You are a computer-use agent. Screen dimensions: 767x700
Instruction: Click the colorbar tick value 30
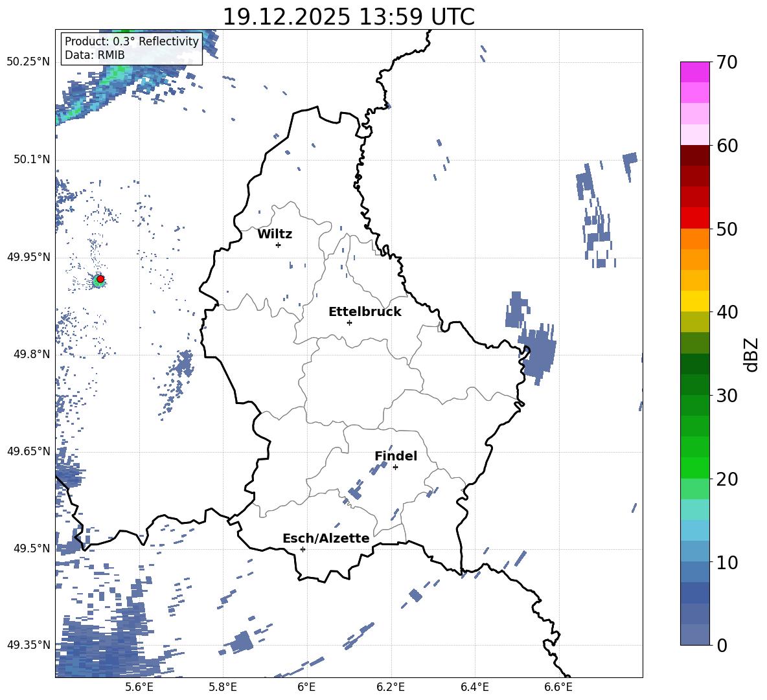tap(727, 396)
